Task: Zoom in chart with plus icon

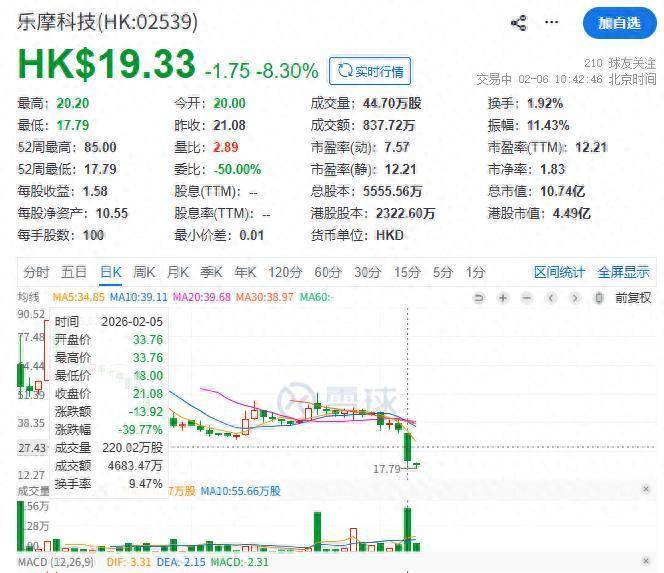Action: pos(502,297)
